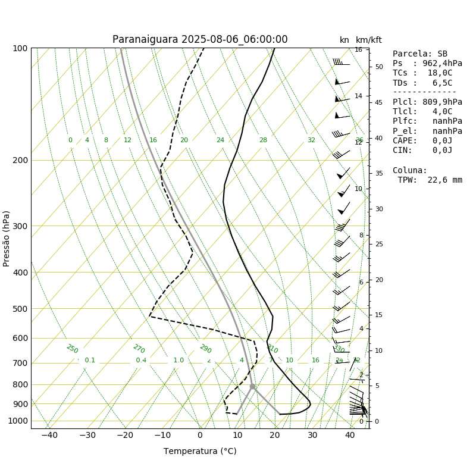Select the kn wind barb column header
476x476 pixels.
(x=345, y=40)
